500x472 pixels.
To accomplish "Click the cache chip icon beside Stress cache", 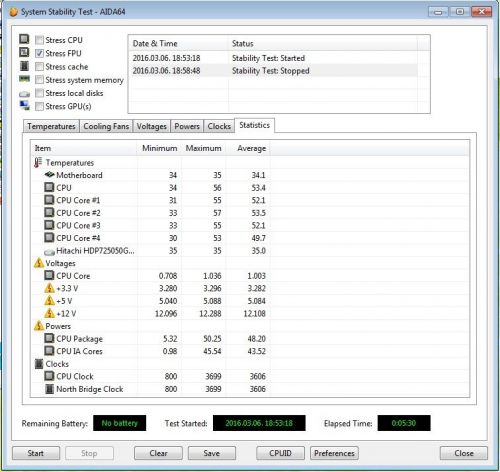I will 24,66.
